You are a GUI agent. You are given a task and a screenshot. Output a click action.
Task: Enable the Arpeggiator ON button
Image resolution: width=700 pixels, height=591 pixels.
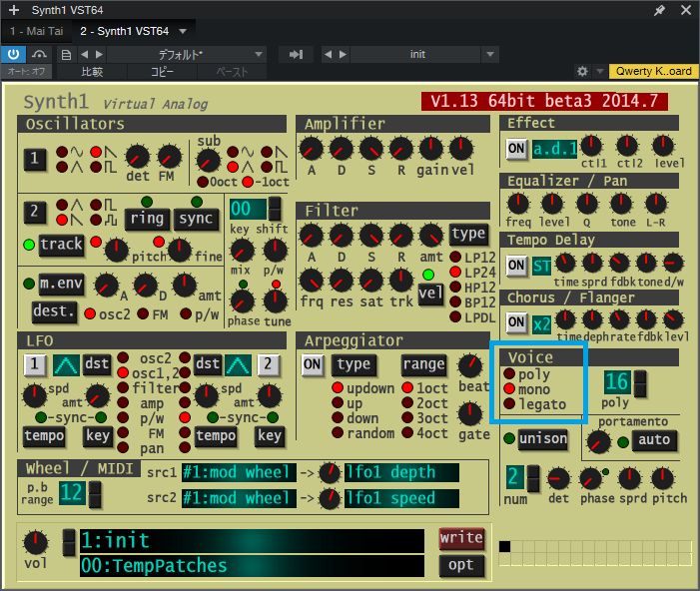312,364
